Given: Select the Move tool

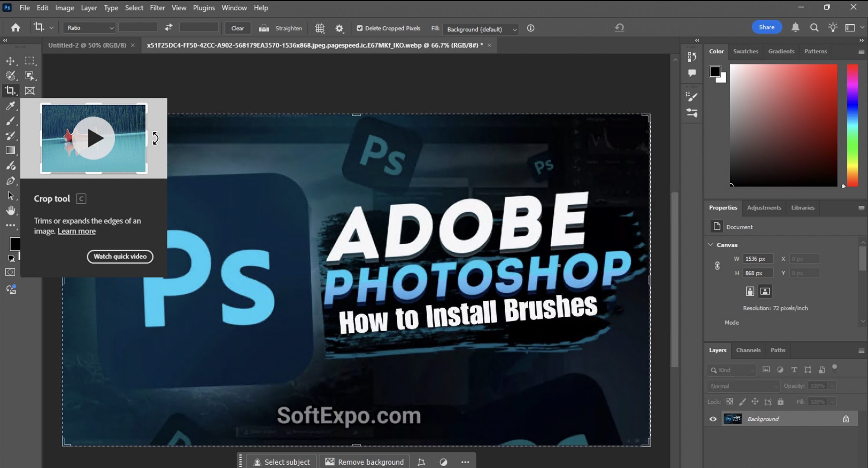Looking at the screenshot, I should click(x=10, y=61).
